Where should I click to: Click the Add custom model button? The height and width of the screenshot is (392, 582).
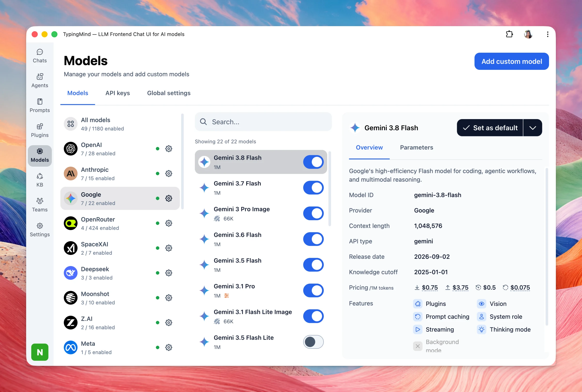(x=511, y=61)
